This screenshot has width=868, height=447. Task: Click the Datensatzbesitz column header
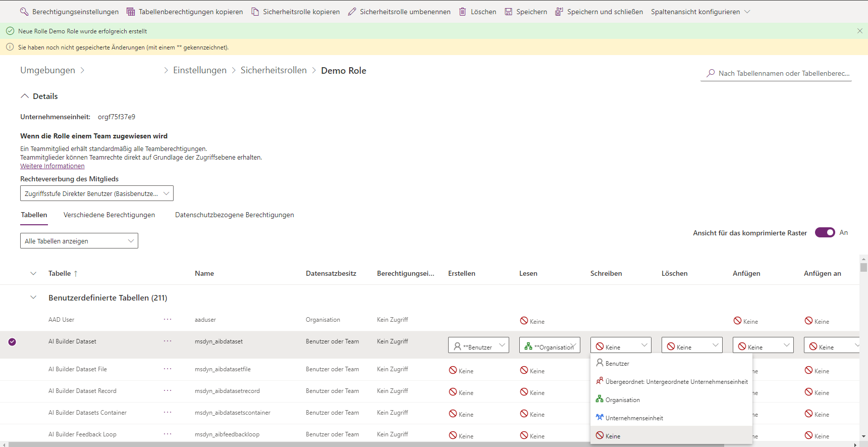(x=331, y=273)
